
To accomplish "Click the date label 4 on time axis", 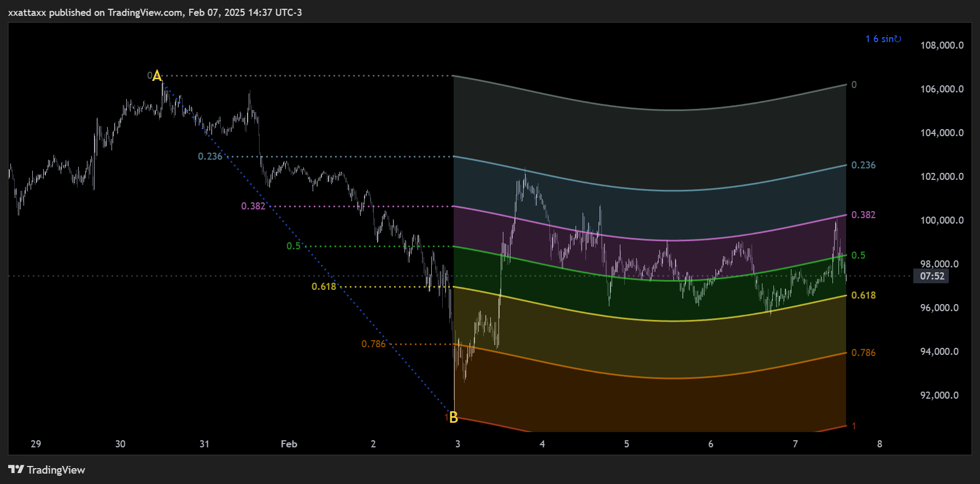I will pos(542,444).
